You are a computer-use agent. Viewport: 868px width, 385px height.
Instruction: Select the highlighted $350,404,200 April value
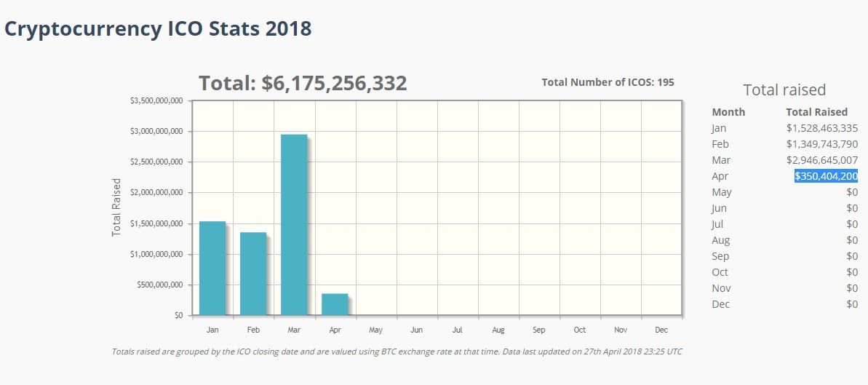[826, 176]
